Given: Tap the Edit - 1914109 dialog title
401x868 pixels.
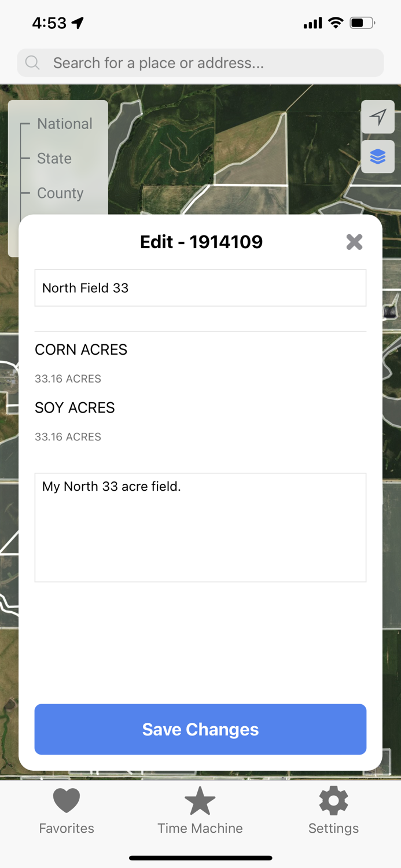Looking at the screenshot, I should pyautogui.click(x=201, y=242).
